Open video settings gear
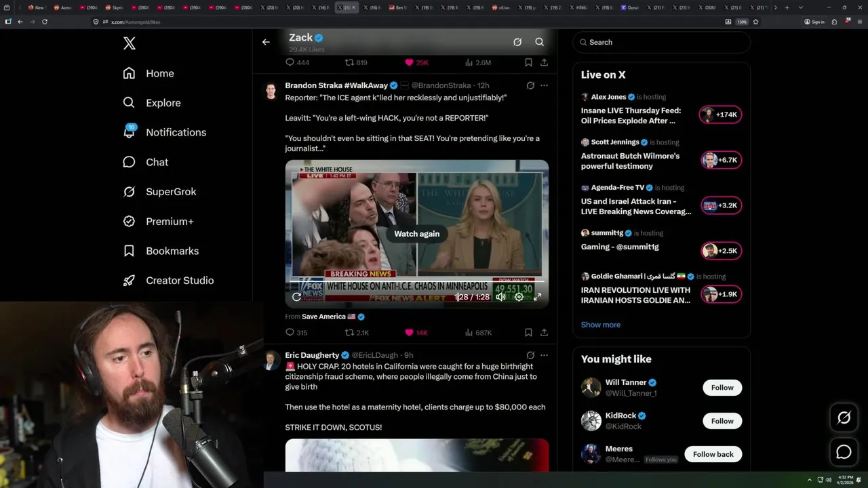This screenshot has width=868, height=488. click(x=519, y=297)
